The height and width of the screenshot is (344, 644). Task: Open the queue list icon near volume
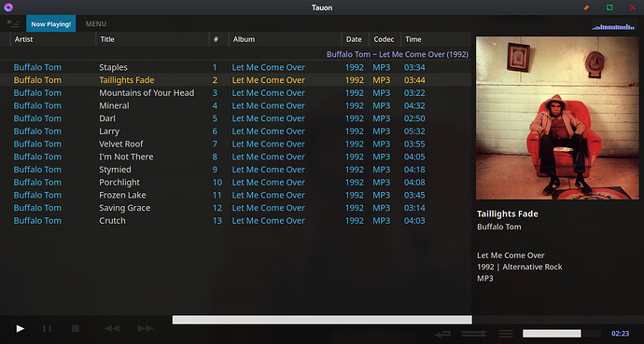pos(506,334)
